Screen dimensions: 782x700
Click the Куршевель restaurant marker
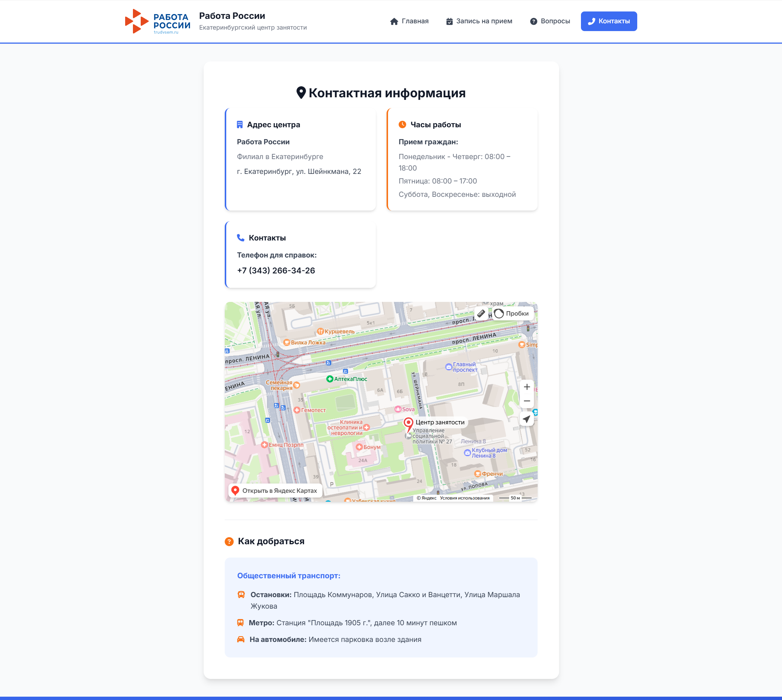pos(320,331)
